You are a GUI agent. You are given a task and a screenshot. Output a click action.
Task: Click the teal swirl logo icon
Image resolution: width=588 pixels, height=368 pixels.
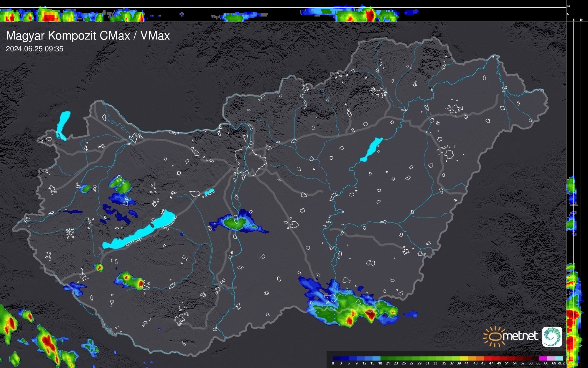552,336
